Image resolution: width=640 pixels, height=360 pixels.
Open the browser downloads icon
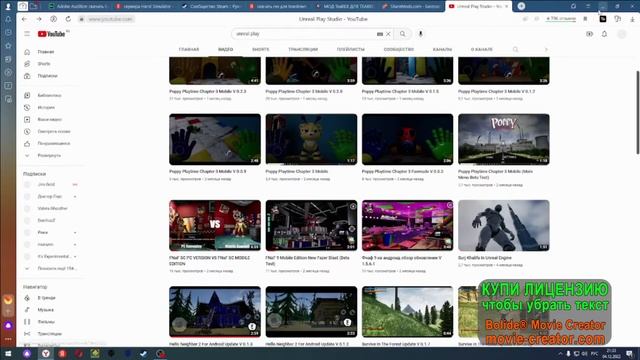point(632,19)
